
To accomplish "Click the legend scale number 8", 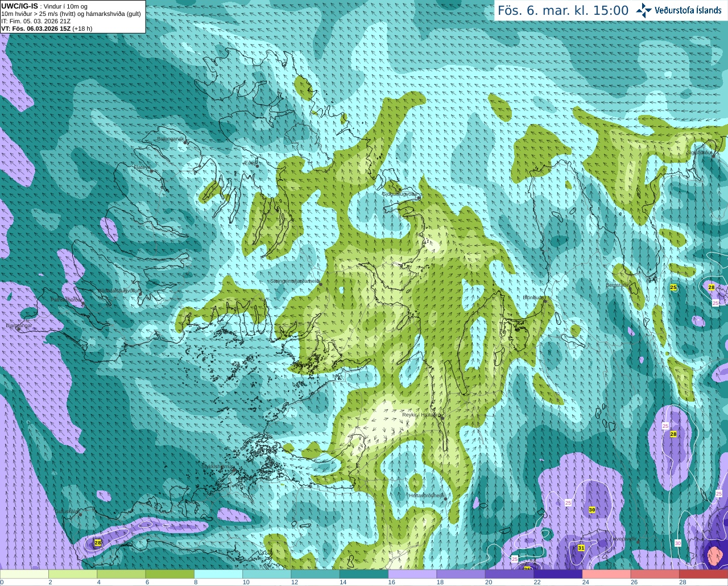I will [x=197, y=582].
